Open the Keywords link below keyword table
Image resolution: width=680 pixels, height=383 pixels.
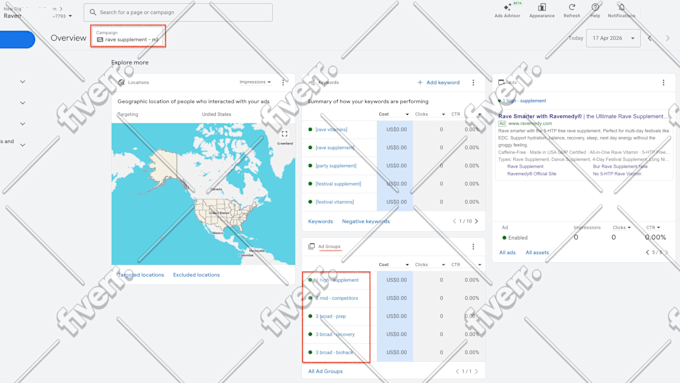(x=320, y=221)
